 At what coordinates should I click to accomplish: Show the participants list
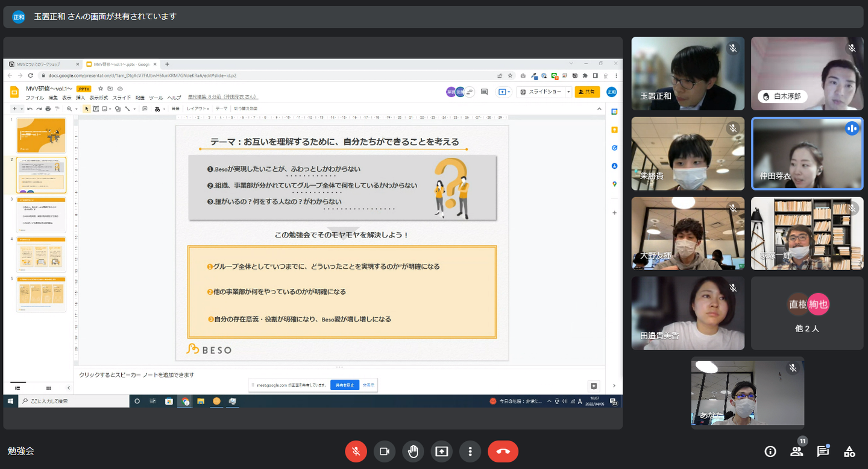pos(797,451)
